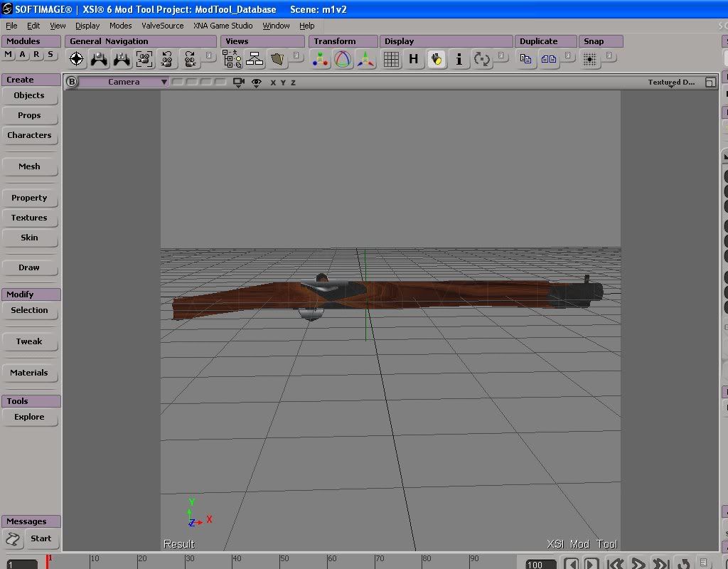728x569 pixels.
Task: Open the Window menu
Action: (276, 26)
